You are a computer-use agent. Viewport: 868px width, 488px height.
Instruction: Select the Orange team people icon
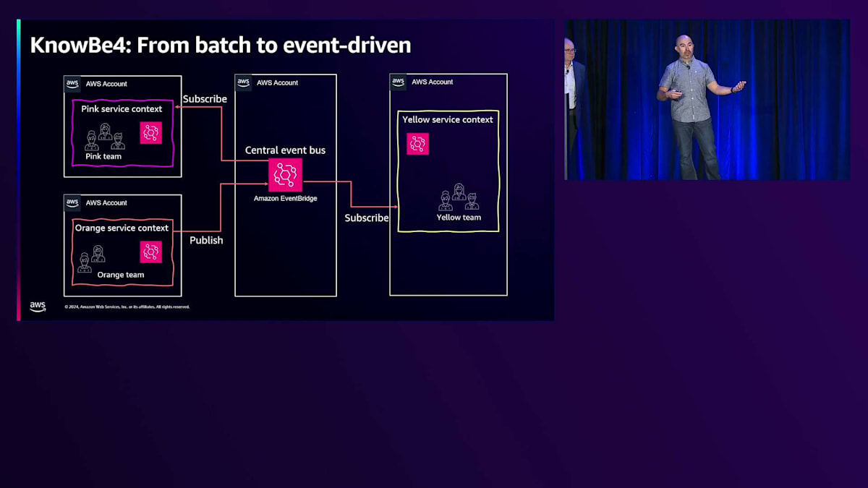(x=92, y=259)
